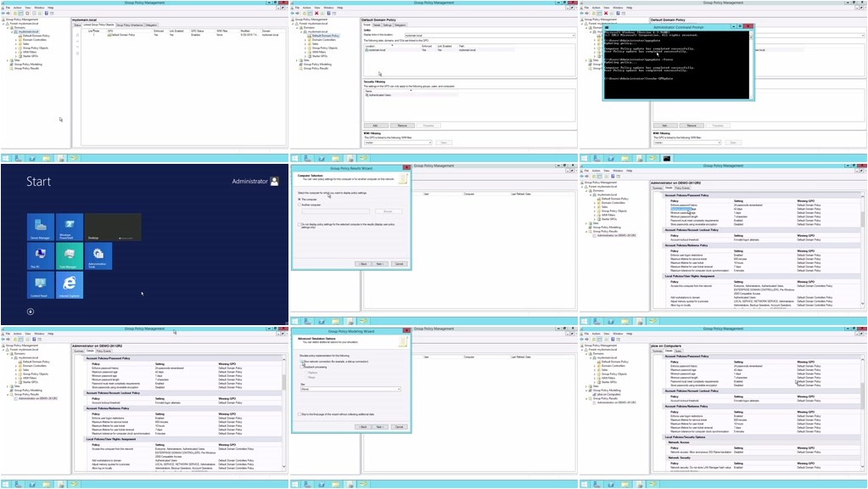
Task: Click the jdoe on Computers report's vertical scrollbar
Action: click(x=862, y=413)
